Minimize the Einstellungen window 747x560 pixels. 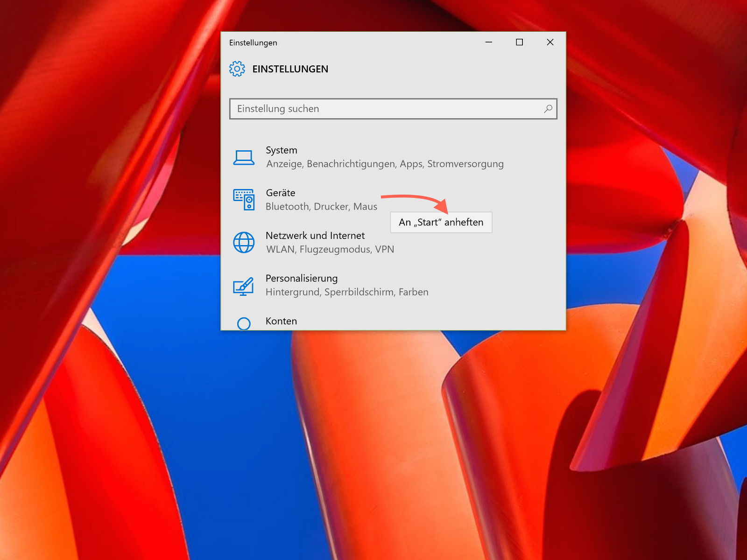pos(489,42)
